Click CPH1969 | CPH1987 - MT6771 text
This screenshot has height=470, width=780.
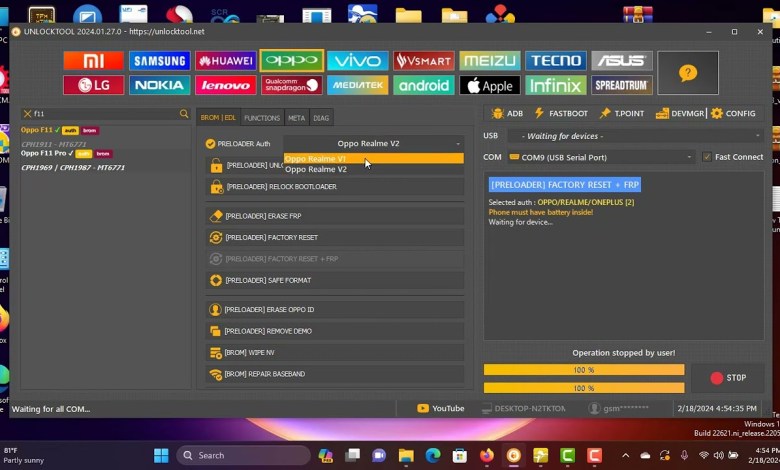click(x=73, y=168)
